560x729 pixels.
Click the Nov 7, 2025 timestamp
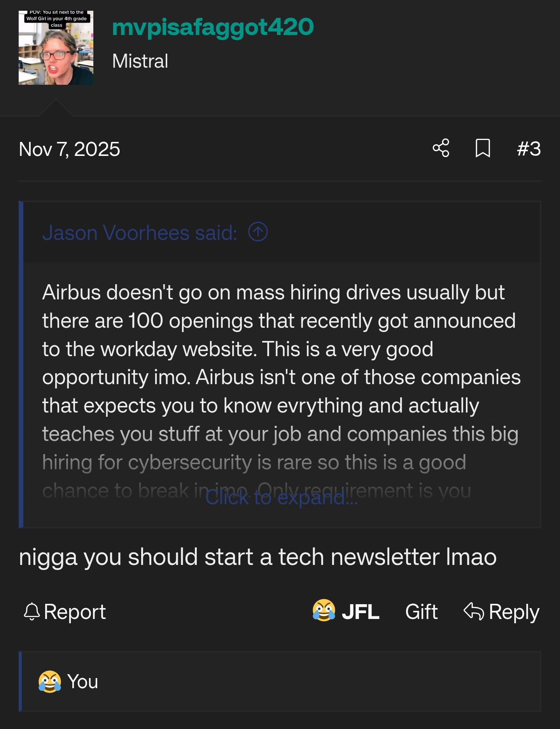click(x=70, y=149)
